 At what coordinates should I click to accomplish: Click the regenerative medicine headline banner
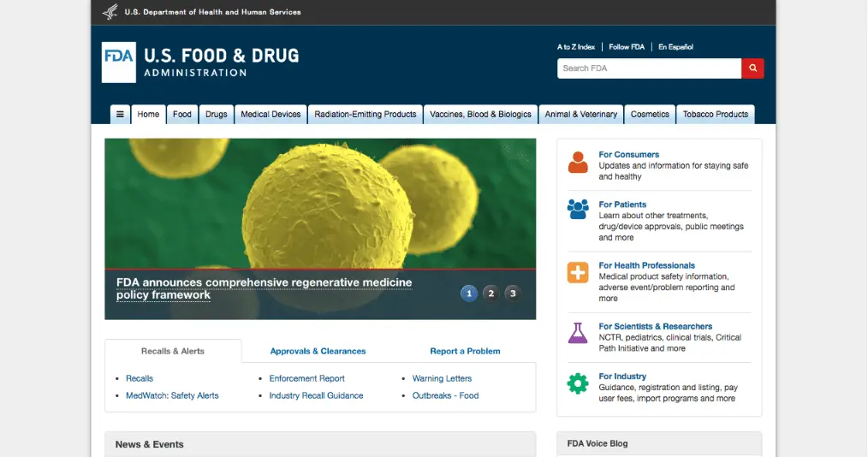pos(264,288)
